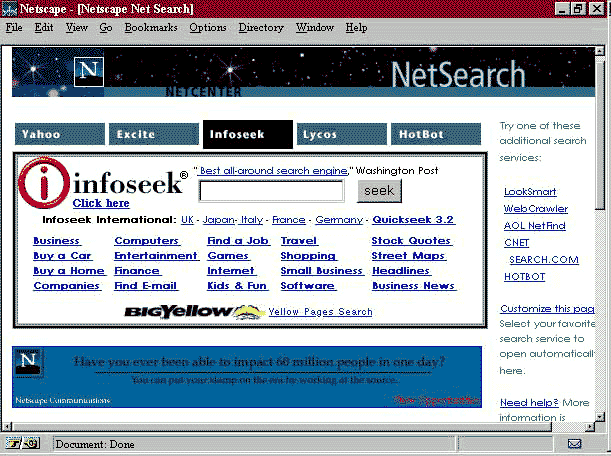611x456 pixels.
Task: Open the SEARCH.COM link
Action: point(544,260)
